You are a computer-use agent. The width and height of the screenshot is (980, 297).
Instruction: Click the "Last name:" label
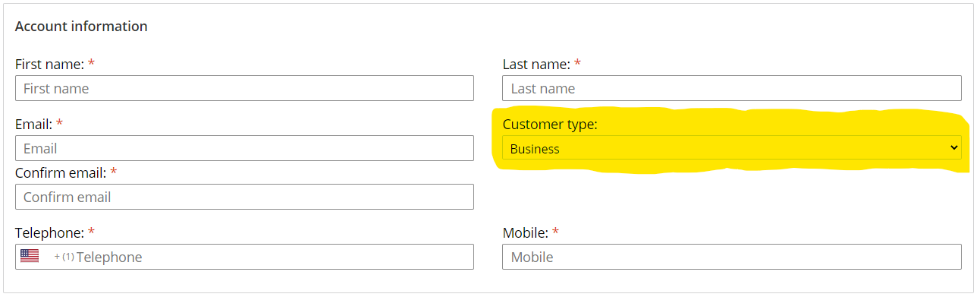(x=536, y=64)
